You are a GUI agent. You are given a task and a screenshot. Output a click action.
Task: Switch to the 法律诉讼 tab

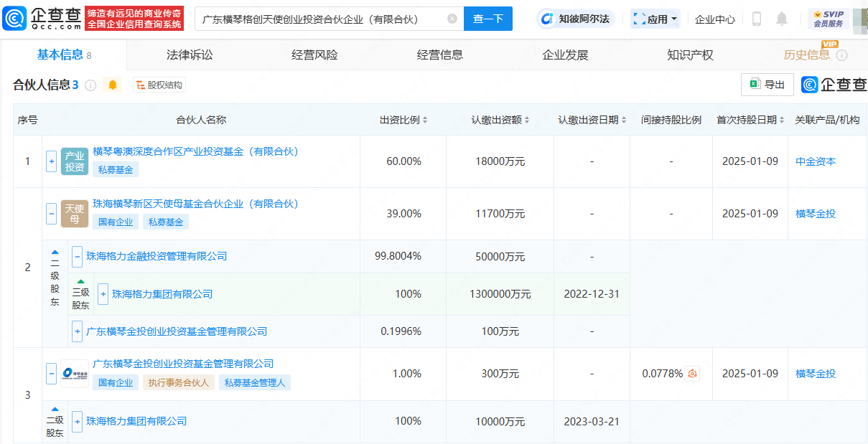[x=190, y=55]
